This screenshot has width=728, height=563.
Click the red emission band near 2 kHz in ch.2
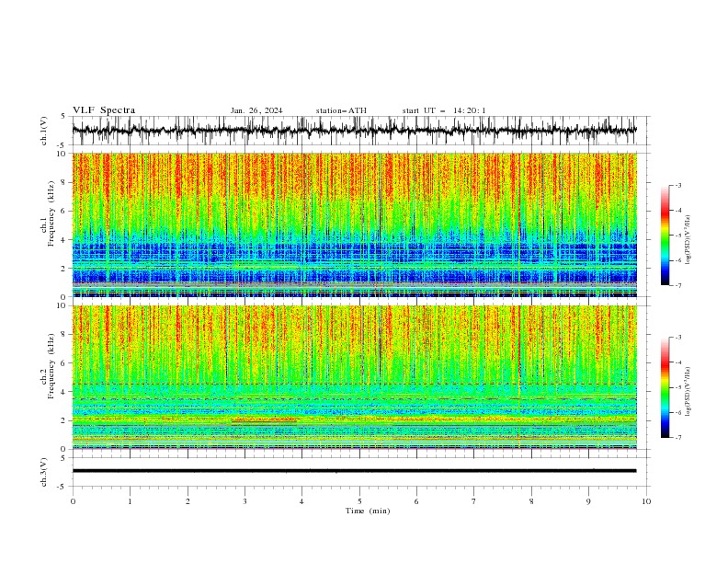click(264, 420)
